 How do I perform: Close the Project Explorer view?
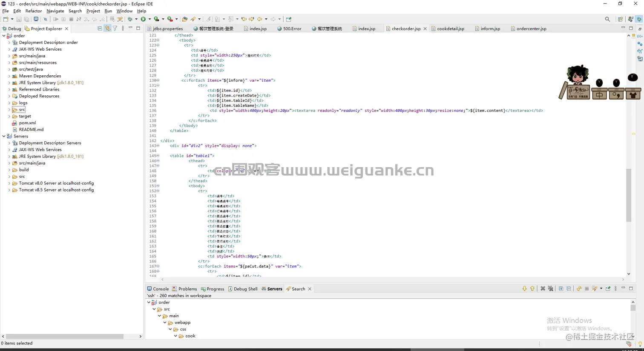pos(66,29)
